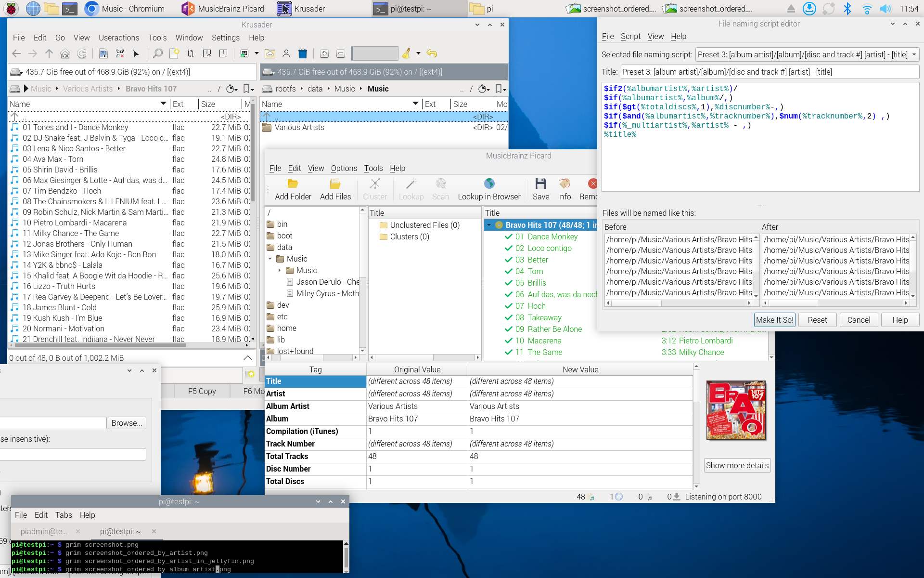Image resolution: width=924 pixels, height=578 pixels.
Task: Click the Make It So! button
Action: 774,320
